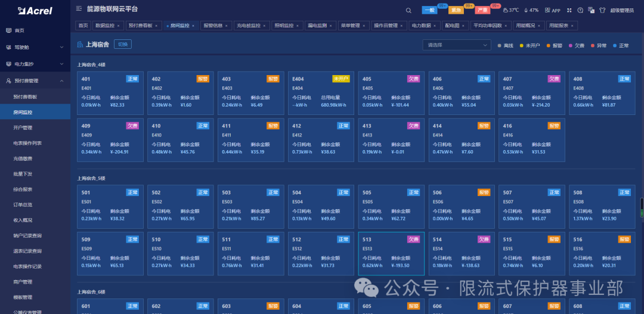Open room 513 card

(391, 253)
